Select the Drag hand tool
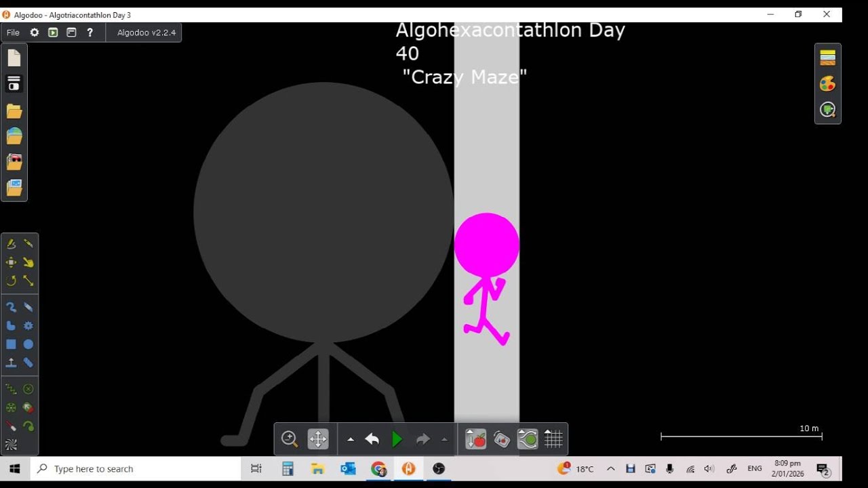Viewport: 868px width, 488px height. tap(28, 262)
